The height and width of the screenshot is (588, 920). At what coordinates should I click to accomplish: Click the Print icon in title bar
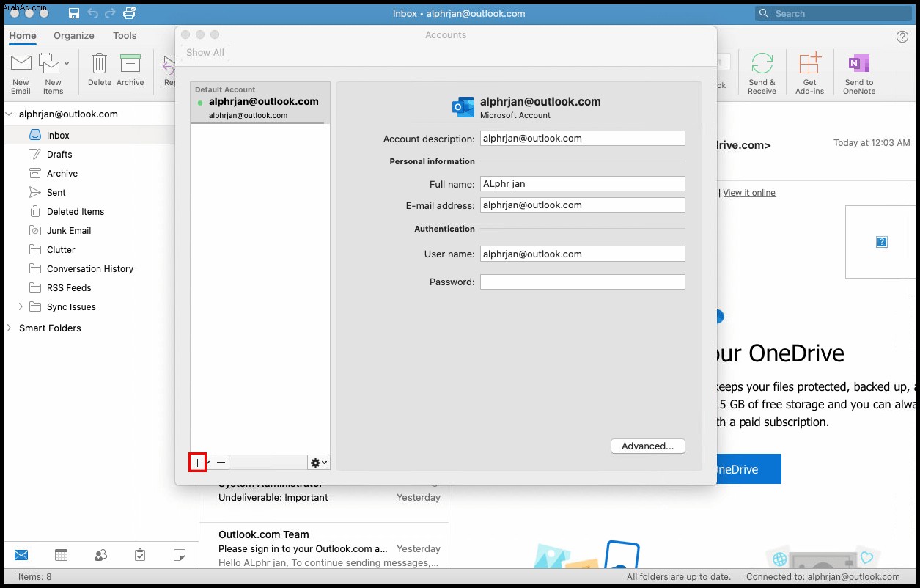[130, 13]
